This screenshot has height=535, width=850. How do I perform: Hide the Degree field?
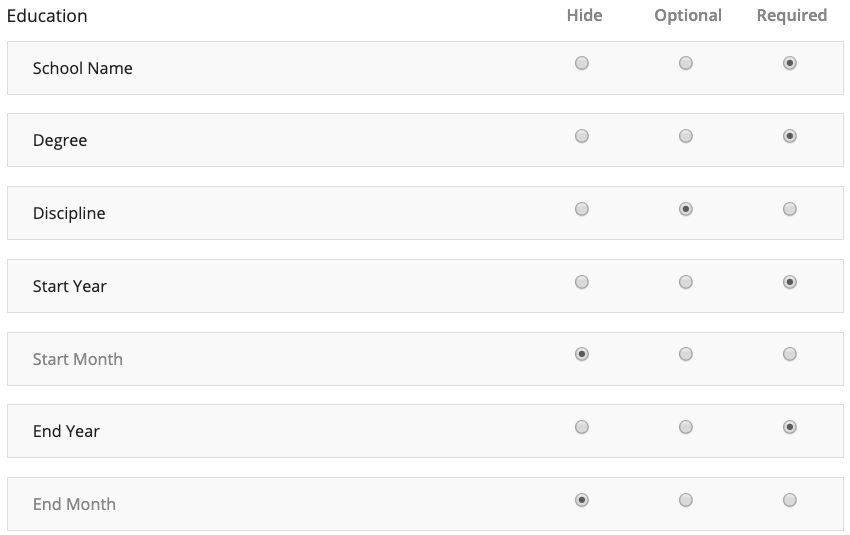pyautogui.click(x=582, y=136)
